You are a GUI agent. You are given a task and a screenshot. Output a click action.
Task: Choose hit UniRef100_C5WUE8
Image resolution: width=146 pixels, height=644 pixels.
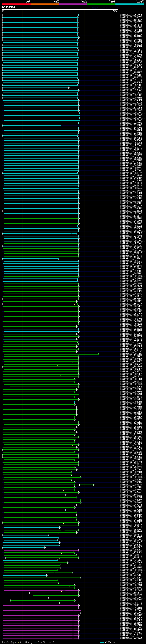pyautogui.click(x=131, y=60)
